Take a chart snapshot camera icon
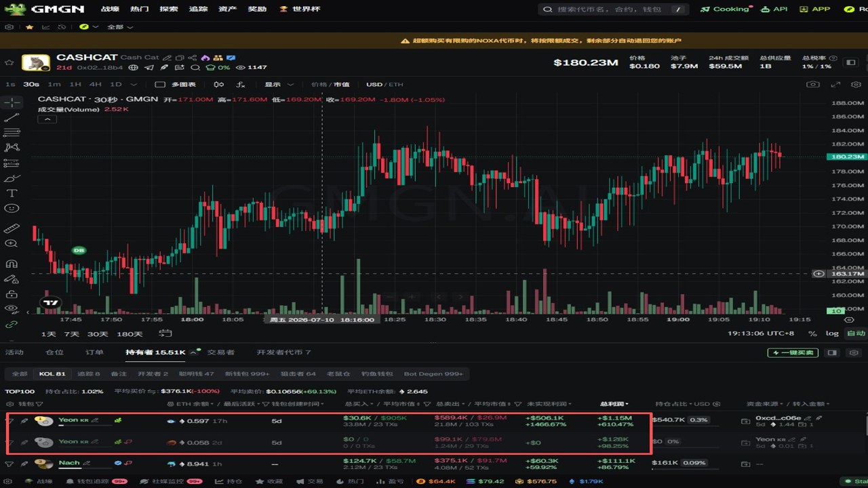The height and width of the screenshot is (488, 868). pyautogui.click(x=812, y=85)
